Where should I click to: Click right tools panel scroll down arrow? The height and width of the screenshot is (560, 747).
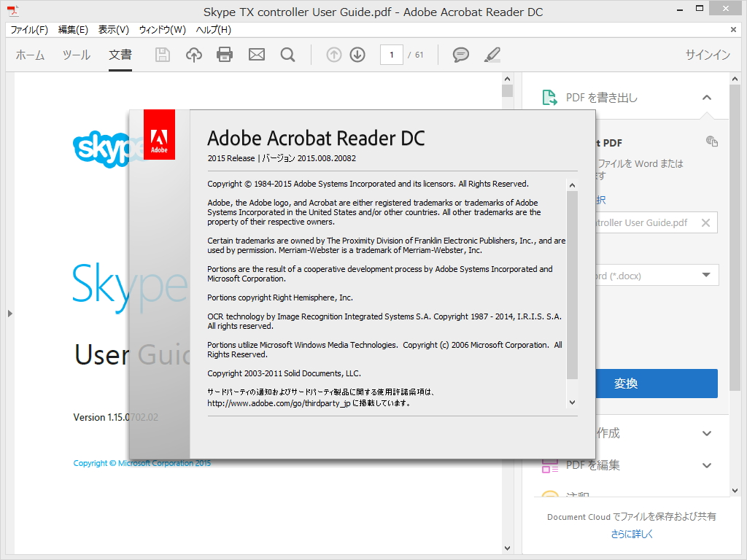(x=735, y=491)
